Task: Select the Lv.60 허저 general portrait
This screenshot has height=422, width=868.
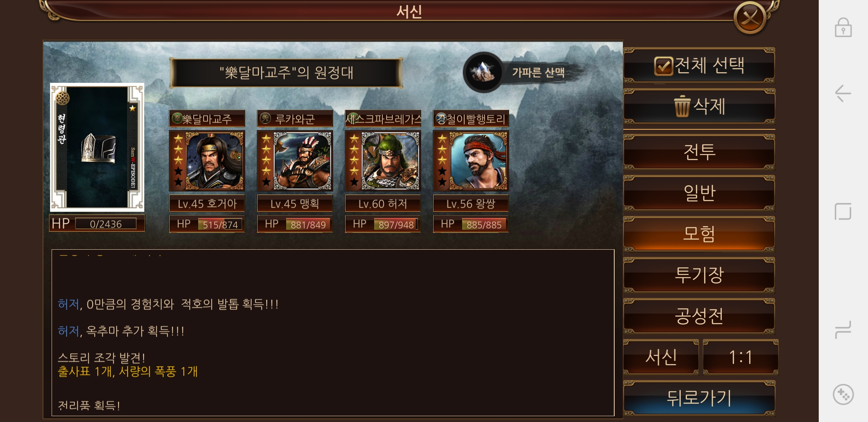Action: 383,161
